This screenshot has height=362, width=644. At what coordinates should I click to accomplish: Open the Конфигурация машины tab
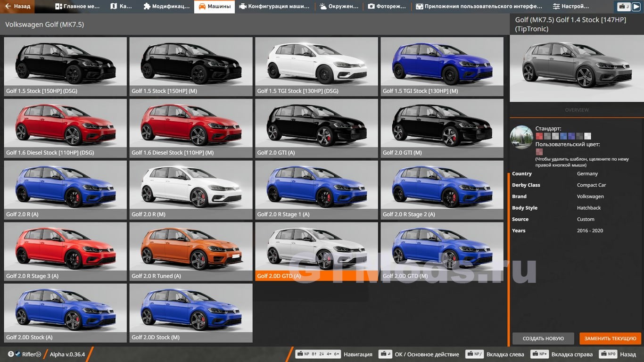[x=274, y=7]
